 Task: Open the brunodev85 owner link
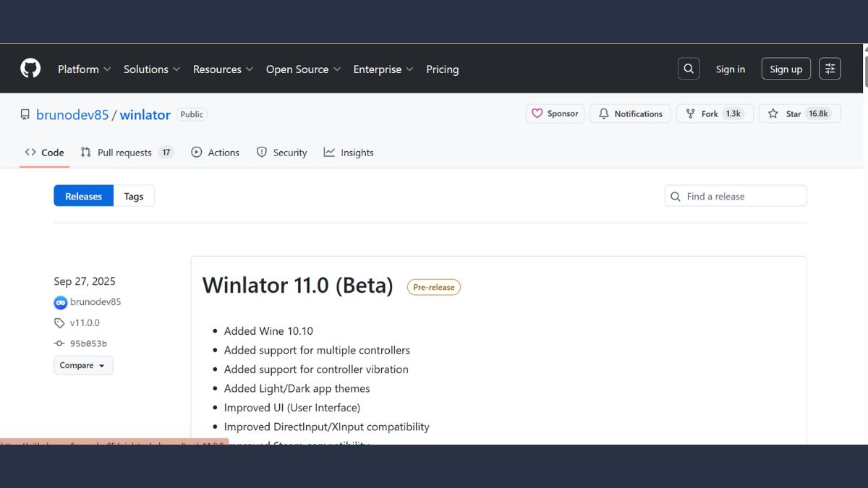[x=72, y=114]
